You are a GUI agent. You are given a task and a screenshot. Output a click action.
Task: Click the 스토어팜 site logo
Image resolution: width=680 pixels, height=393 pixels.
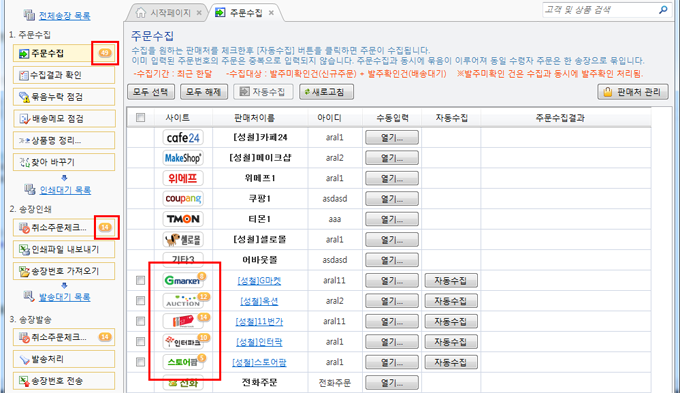[183, 362]
